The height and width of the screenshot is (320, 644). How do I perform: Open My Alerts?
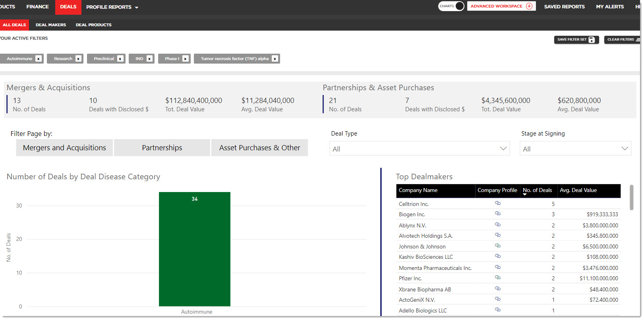(610, 7)
